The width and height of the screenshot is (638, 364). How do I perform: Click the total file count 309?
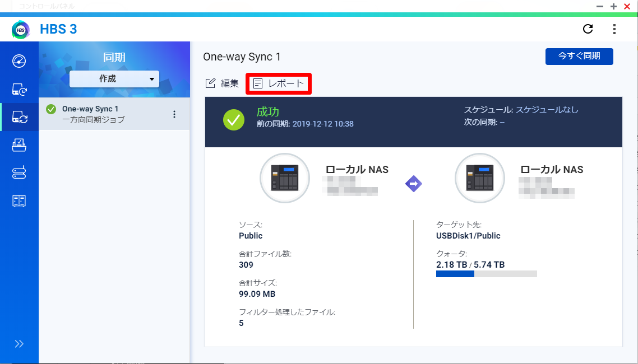pyautogui.click(x=246, y=265)
